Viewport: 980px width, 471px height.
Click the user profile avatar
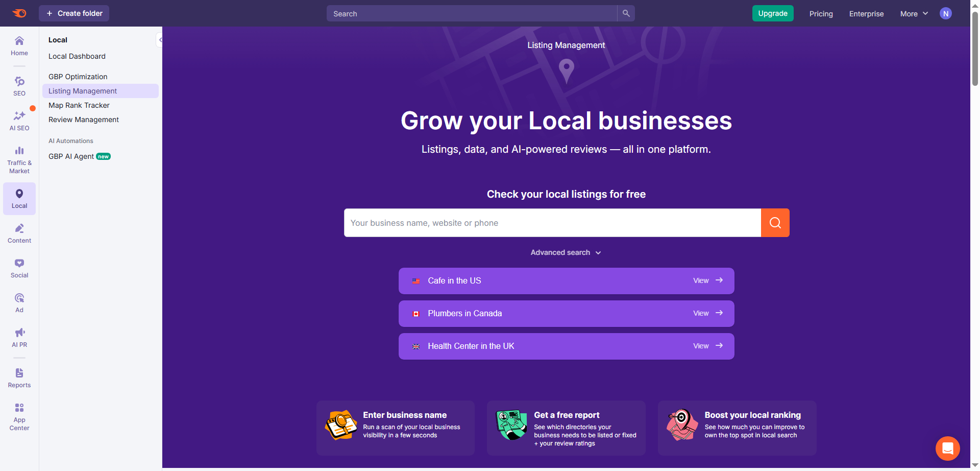[x=945, y=14]
